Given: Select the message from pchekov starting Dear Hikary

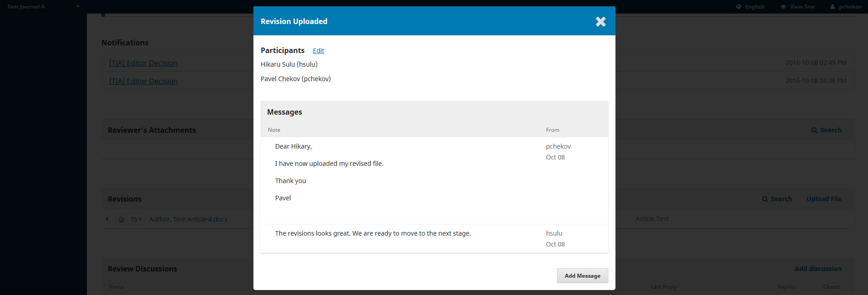Looking at the screenshot, I should (x=293, y=146).
